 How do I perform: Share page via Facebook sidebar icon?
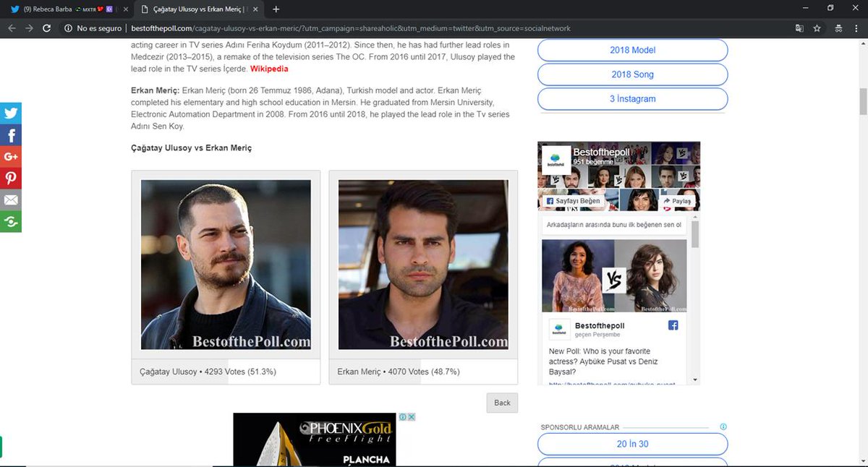[10, 135]
